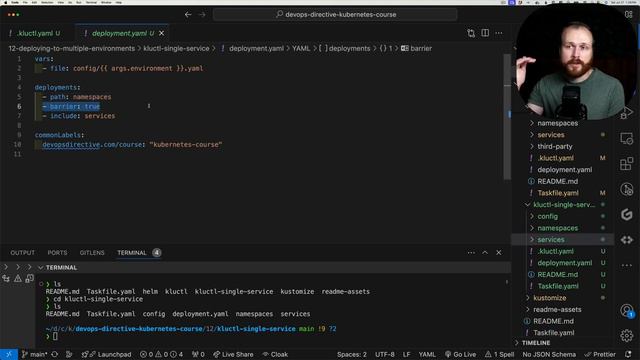This screenshot has width=640, height=360.
Task: Click the editor vertical scrollbar
Action: pos(507,116)
